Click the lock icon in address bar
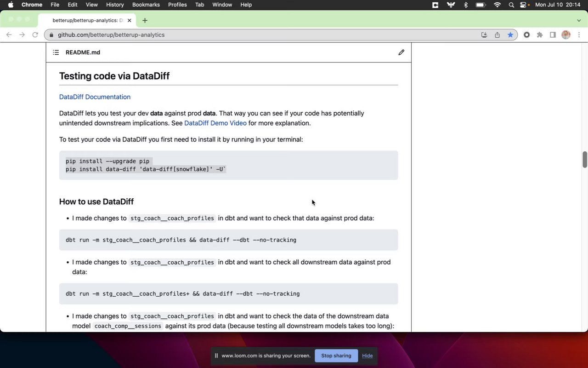Image resolution: width=588 pixels, height=368 pixels. coord(52,35)
